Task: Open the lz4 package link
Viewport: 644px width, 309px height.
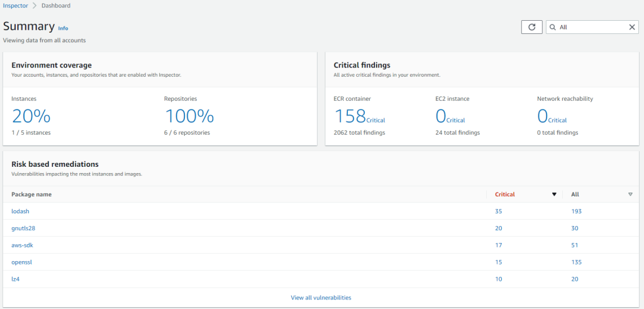Action: (x=16, y=279)
